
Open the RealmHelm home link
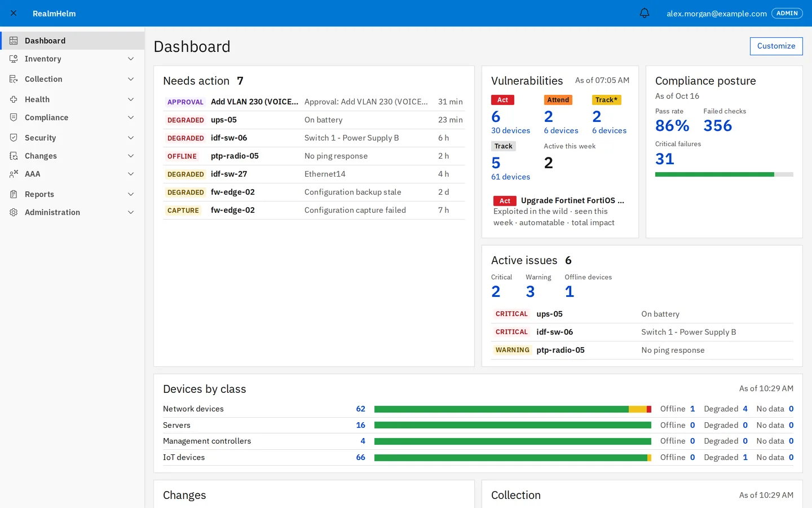(x=54, y=14)
